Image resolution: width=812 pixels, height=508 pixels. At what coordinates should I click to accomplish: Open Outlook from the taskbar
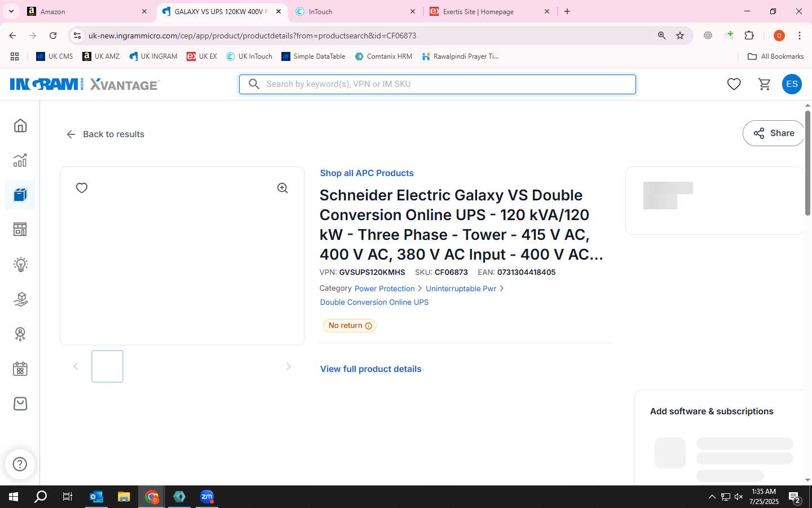click(96, 497)
